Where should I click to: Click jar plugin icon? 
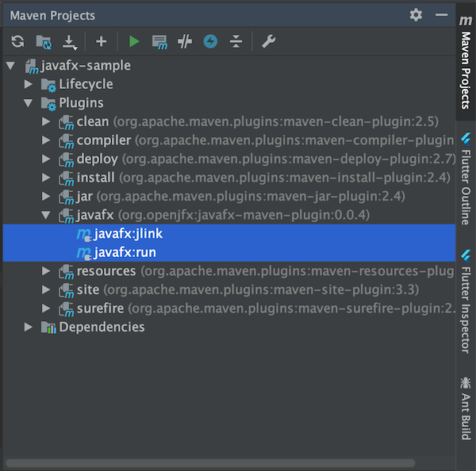(66, 197)
